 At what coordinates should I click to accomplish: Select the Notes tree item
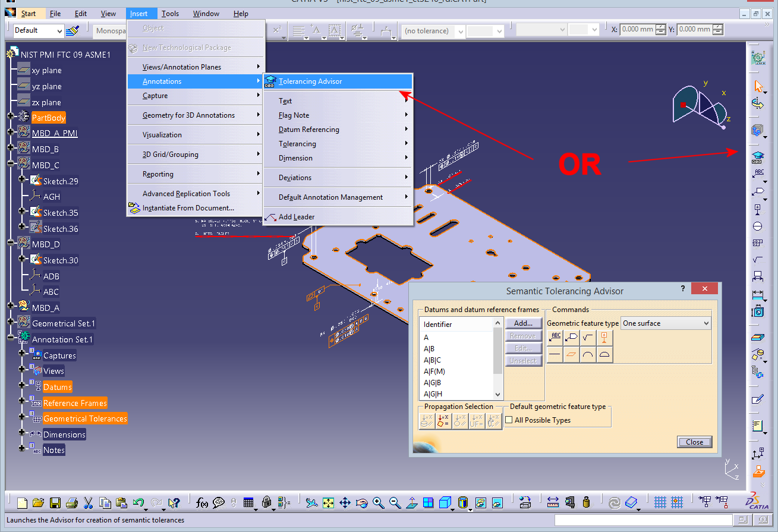pos(53,450)
